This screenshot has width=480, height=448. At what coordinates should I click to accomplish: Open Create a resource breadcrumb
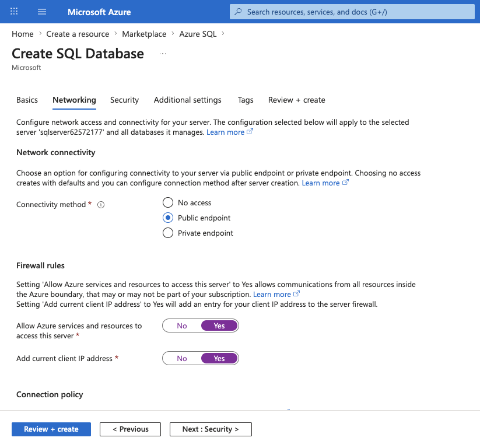point(78,34)
